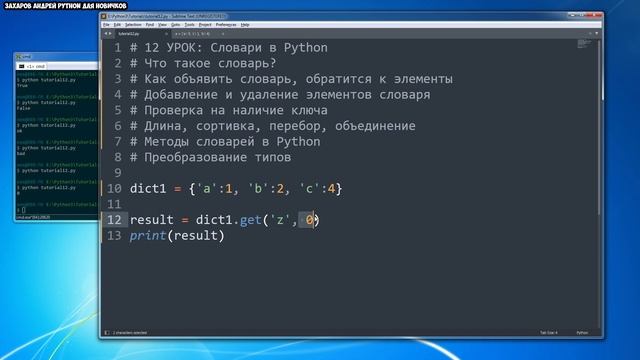The image size is (640, 360).
Task: Click line number 12 in the gutter
Action: pyautogui.click(x=114, y=220)
